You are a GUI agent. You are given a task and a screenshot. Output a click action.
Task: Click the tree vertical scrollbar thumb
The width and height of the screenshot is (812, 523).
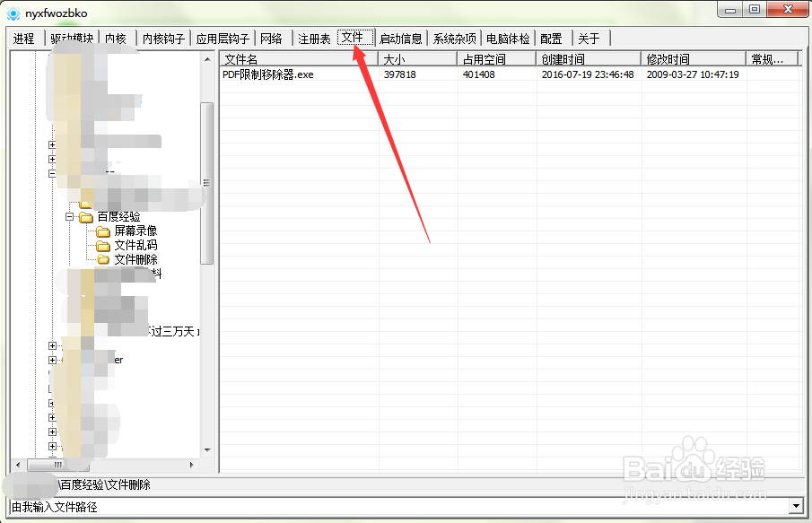click(x=207, y=183)
